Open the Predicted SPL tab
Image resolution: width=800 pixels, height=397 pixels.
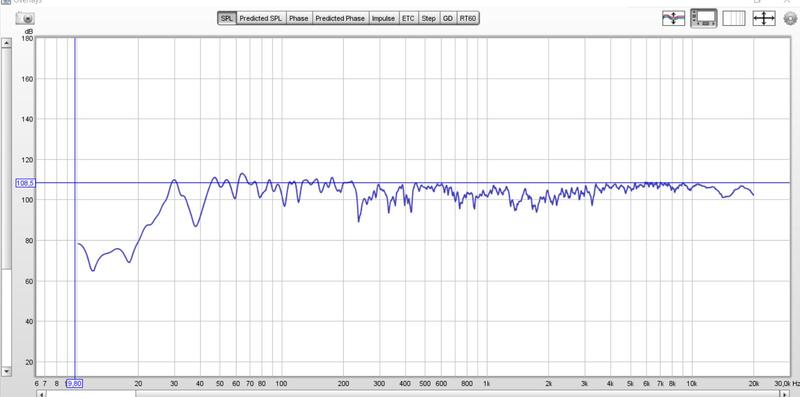pos(261,18)
